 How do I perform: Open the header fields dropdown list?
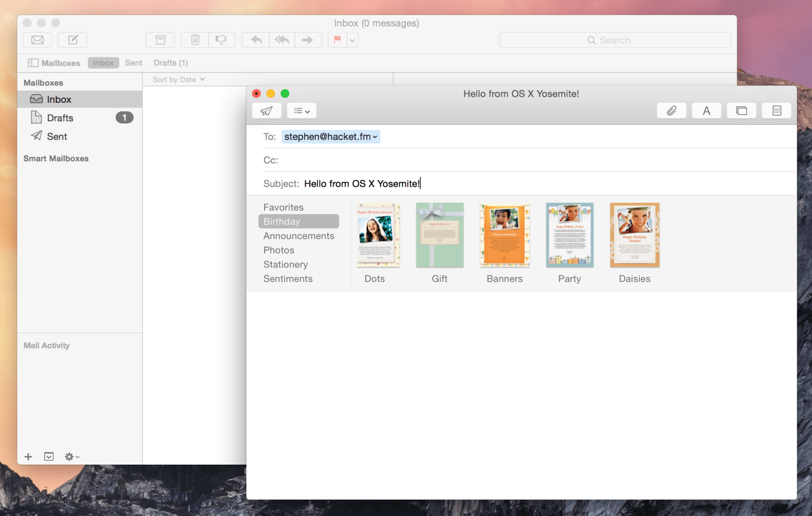[302, 111]
